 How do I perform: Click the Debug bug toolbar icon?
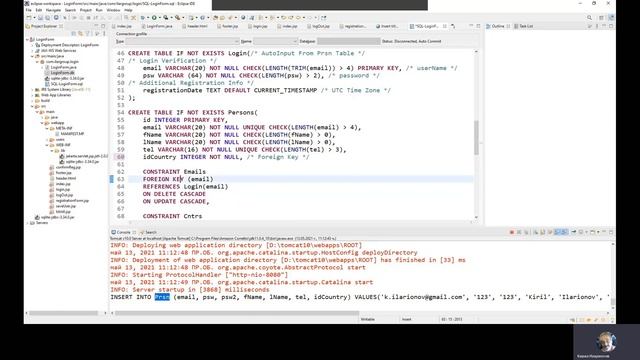(x=142, y=18)
